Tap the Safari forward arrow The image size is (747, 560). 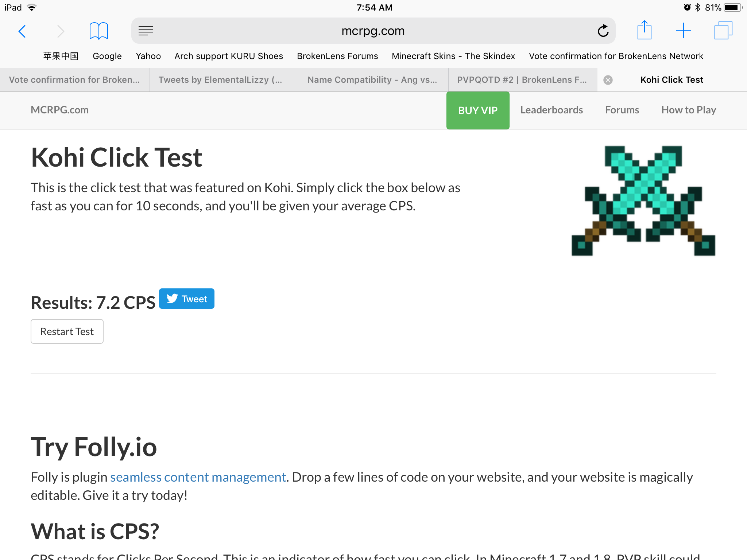coord(61,31)
